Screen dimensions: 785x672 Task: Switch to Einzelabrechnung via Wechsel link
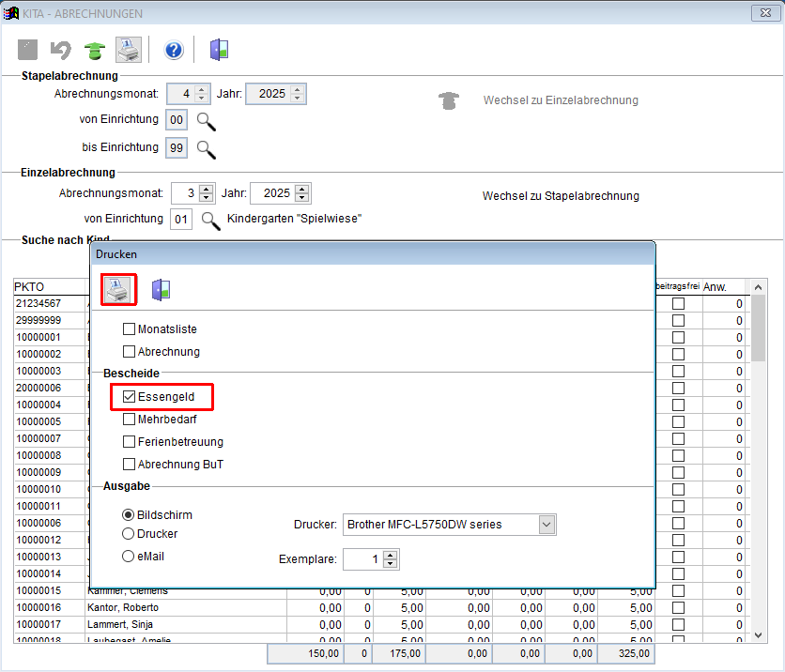click(x=560, y=100)
